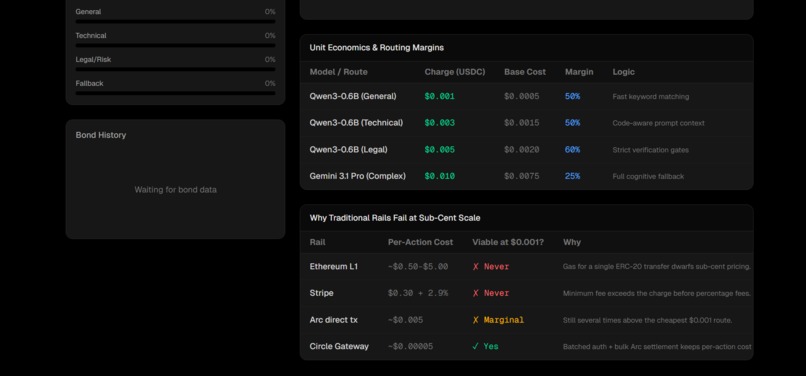Click the $0.003 charge value
Screen dimensions: 806x376
coord(439,123)
